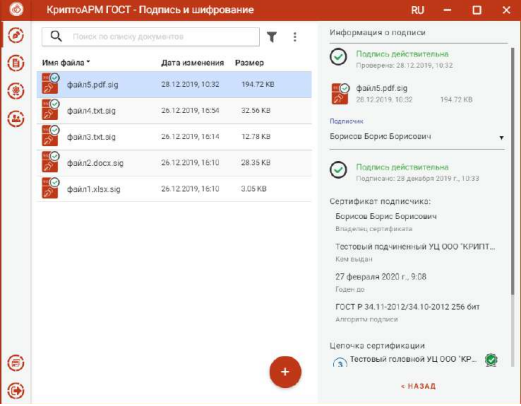Viewport: 521px width, 406px height.
Task: Click the signature info panel scrollbar
Action: click(512, 171)
